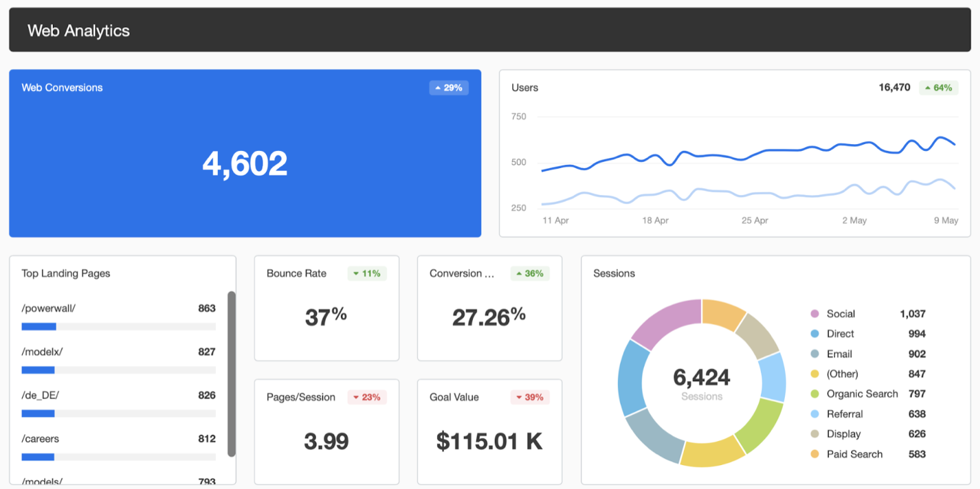This screenshot has width=980, height=489.
Task: Click the light blue Users comparison line
Action: point(748,194)
